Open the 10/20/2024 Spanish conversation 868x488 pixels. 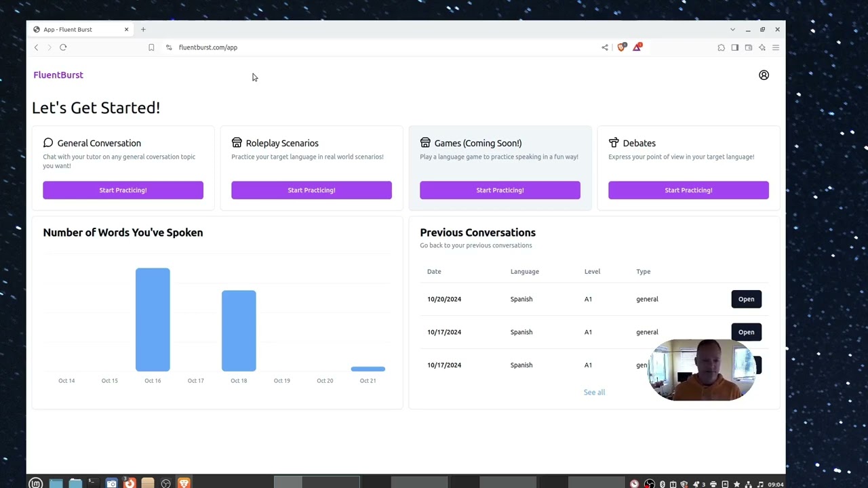click(x=746, y=299)
